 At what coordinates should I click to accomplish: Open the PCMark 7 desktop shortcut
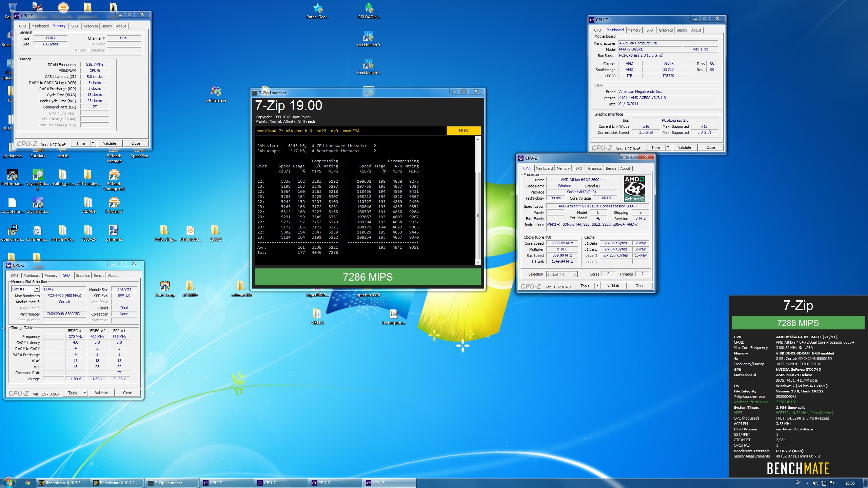114,205
